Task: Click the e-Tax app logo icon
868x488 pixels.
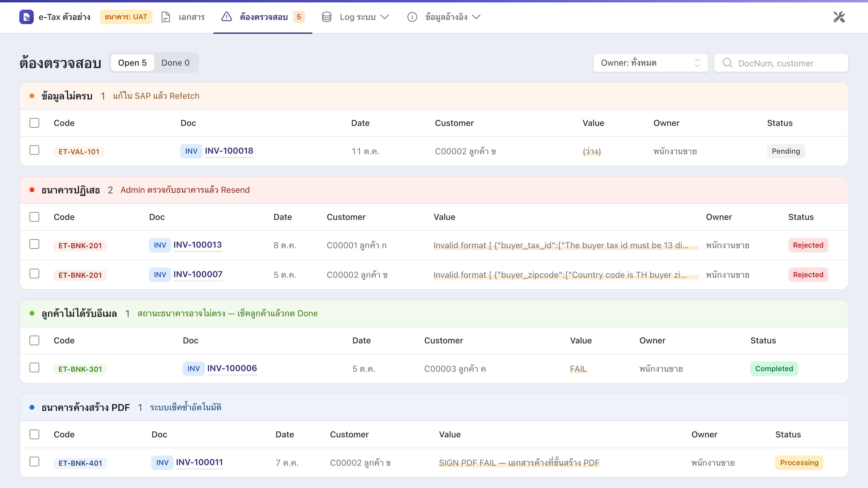Action: [26, 17]
